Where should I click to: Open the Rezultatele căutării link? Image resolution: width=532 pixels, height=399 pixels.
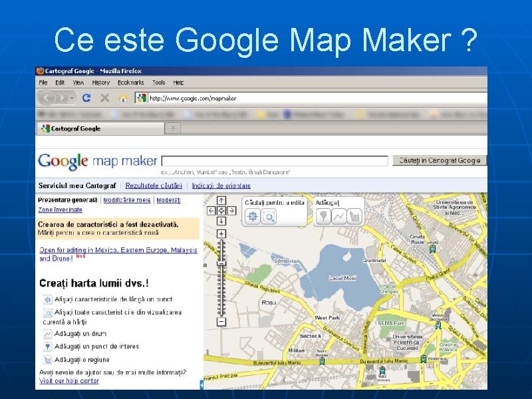(154, 186)
